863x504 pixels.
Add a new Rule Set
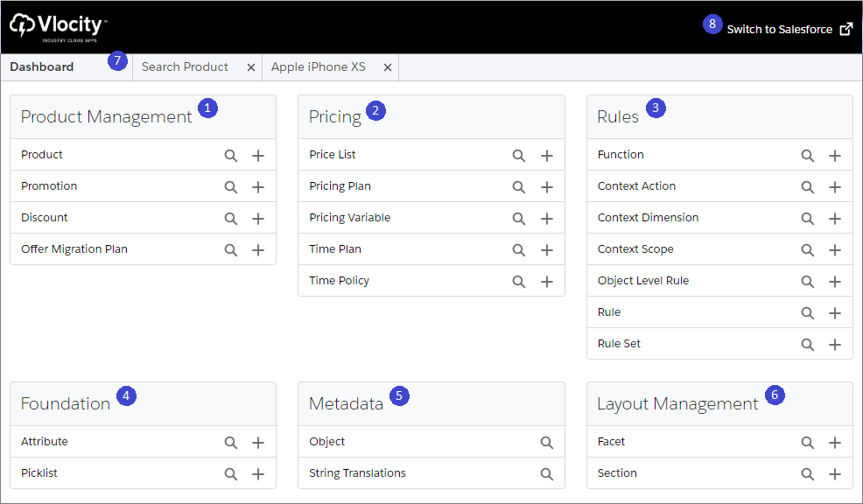coord(835,345)
